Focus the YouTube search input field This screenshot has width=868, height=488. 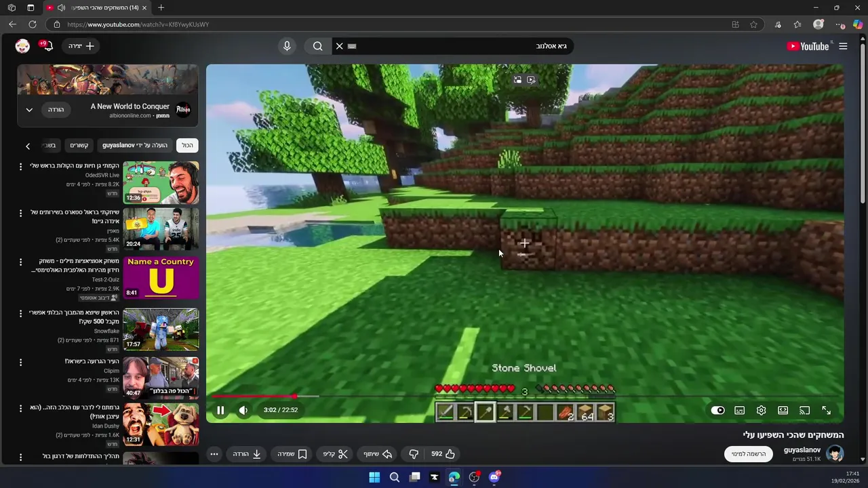point(461,46)
